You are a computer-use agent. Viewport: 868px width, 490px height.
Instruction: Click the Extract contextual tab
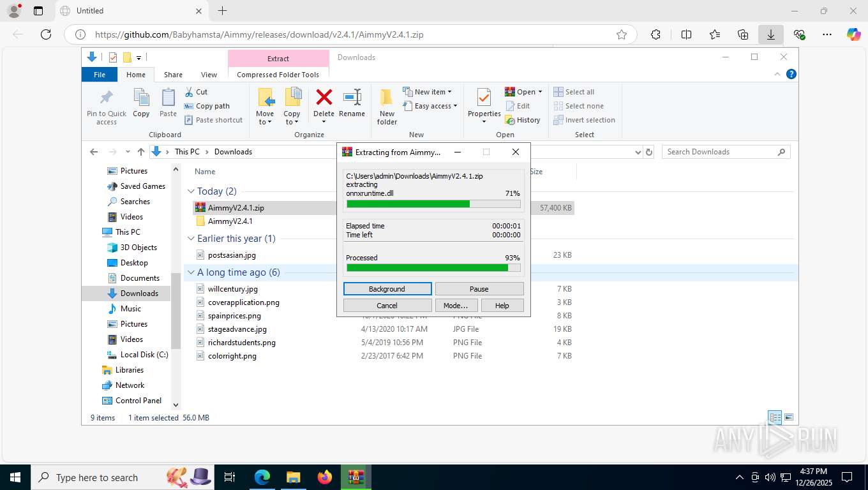tap(278, 59)
